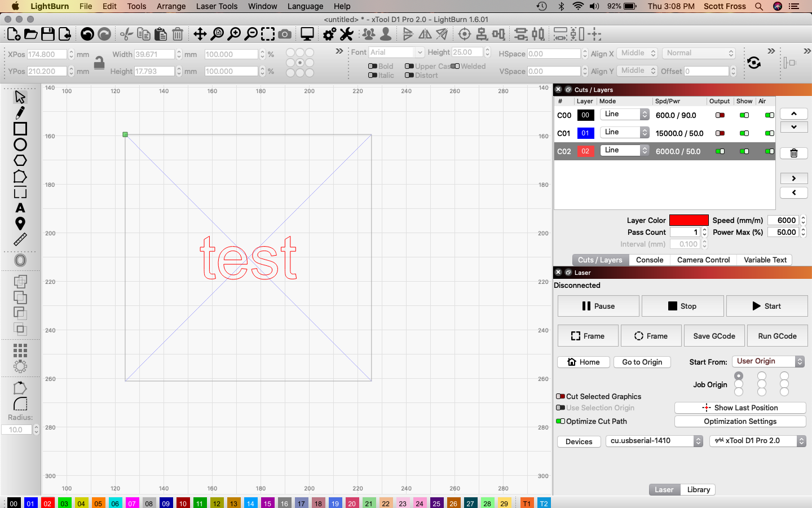Click the Go to Origin button
This screenshot has width=812, height=508.
[642, 362]
